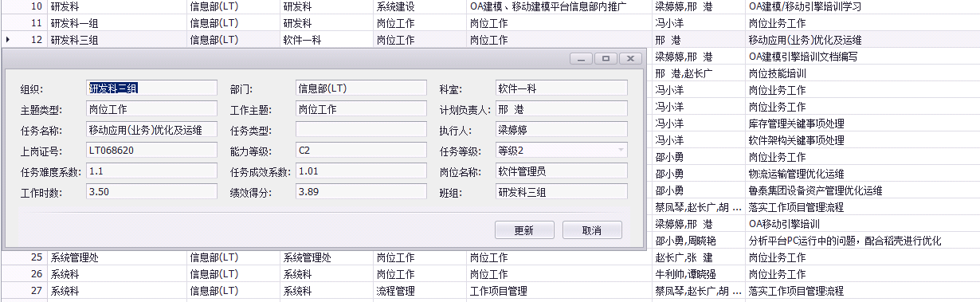
Task: Click cell OA建模、移动建模平台信息部内推广
Action: (559, 6)
